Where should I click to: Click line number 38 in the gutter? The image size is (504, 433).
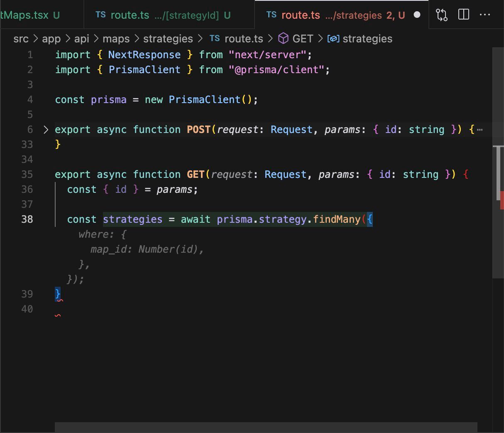pyautogui.click(x=27, y=219)
